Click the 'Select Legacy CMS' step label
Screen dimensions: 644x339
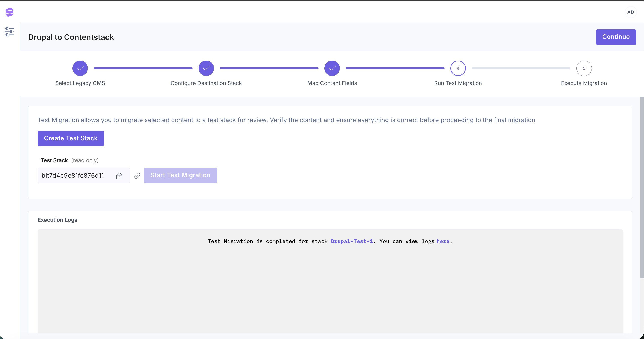coord(80,83)
